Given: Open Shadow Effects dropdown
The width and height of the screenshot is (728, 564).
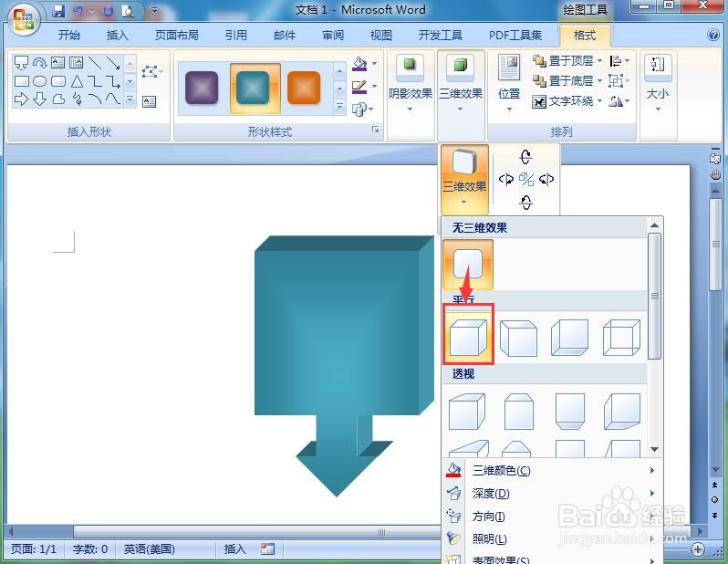Looking at the screenshot, I should click(x=410, y=84).
